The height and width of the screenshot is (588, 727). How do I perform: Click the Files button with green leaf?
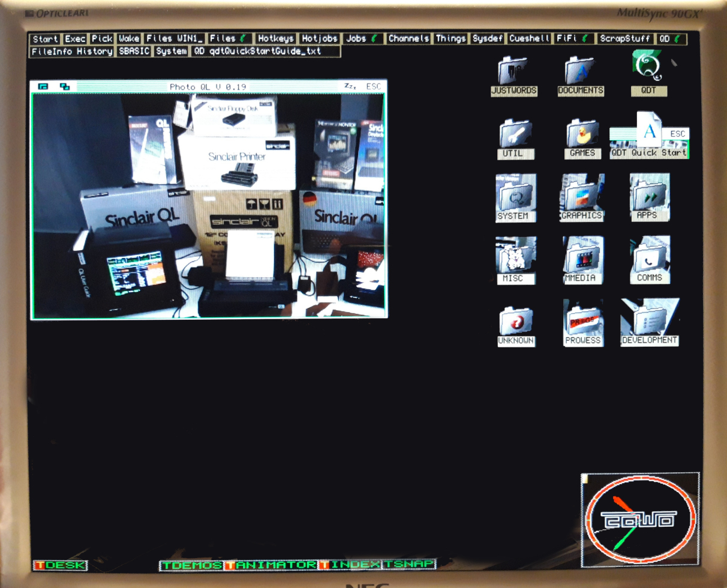tap(230, 38)
